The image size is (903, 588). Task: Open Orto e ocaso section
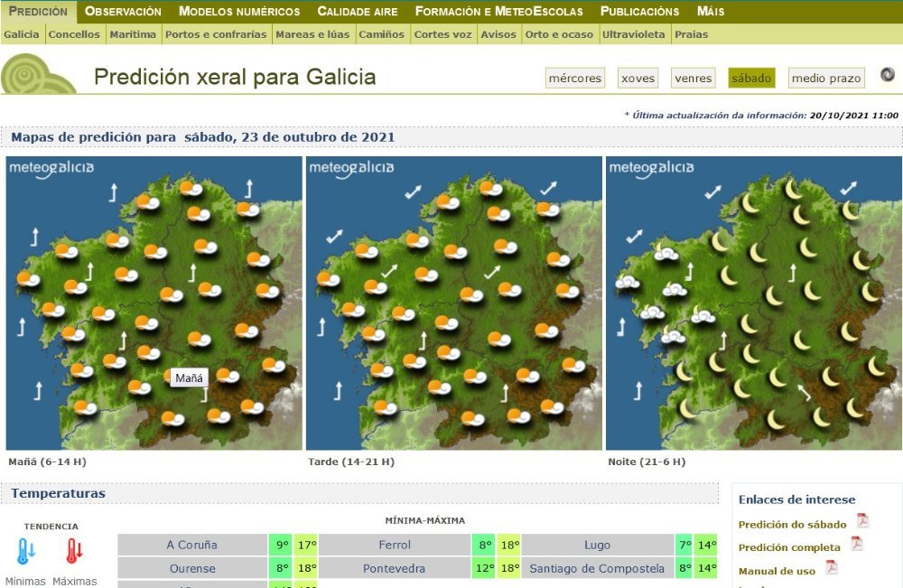tap(559, 34)
